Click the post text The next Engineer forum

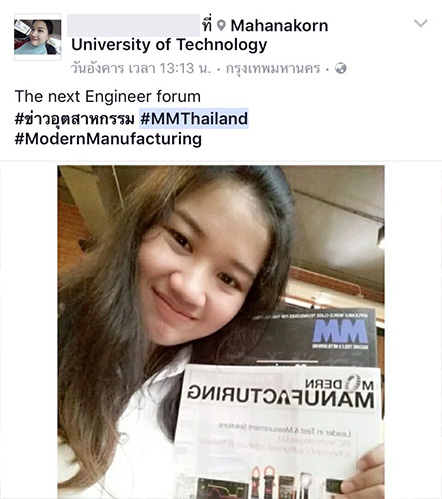(x=108, y=97)
